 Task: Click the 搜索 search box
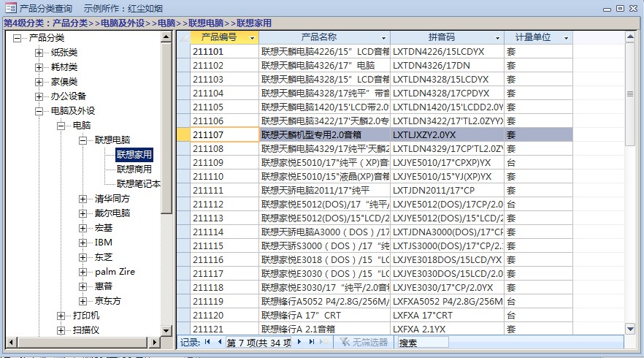click(422, 343)
